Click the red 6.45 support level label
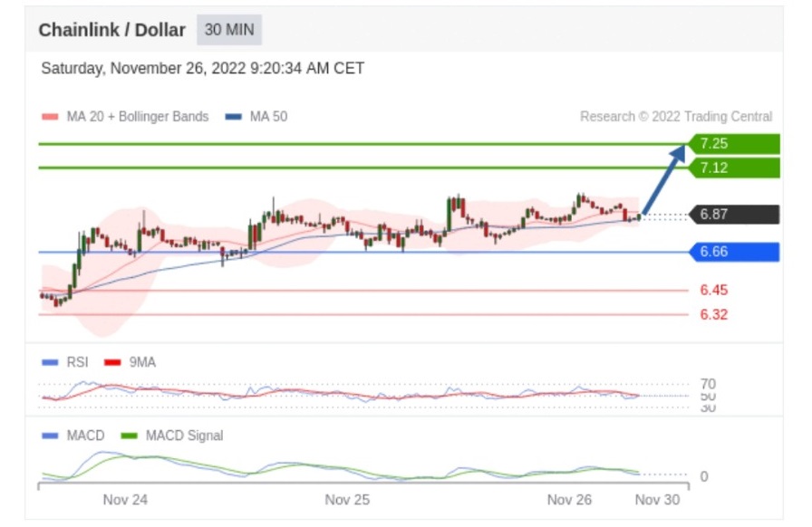Screen dimensions: 812x527 pyautogui.click(x=713, y=291)
